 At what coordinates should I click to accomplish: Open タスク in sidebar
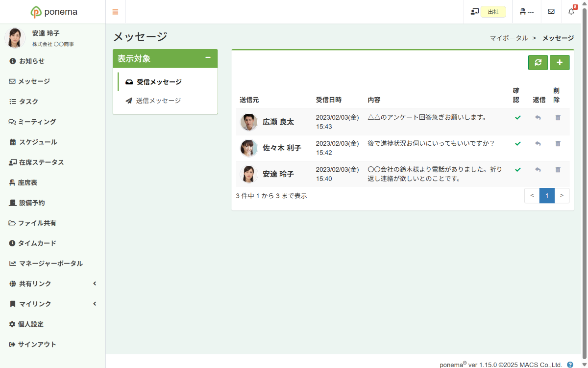(52, 102)
